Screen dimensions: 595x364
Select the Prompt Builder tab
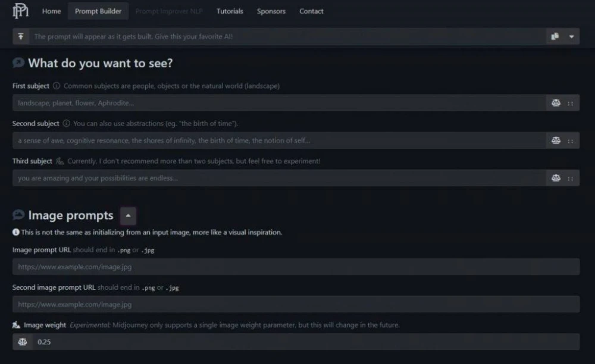[98, 11]
